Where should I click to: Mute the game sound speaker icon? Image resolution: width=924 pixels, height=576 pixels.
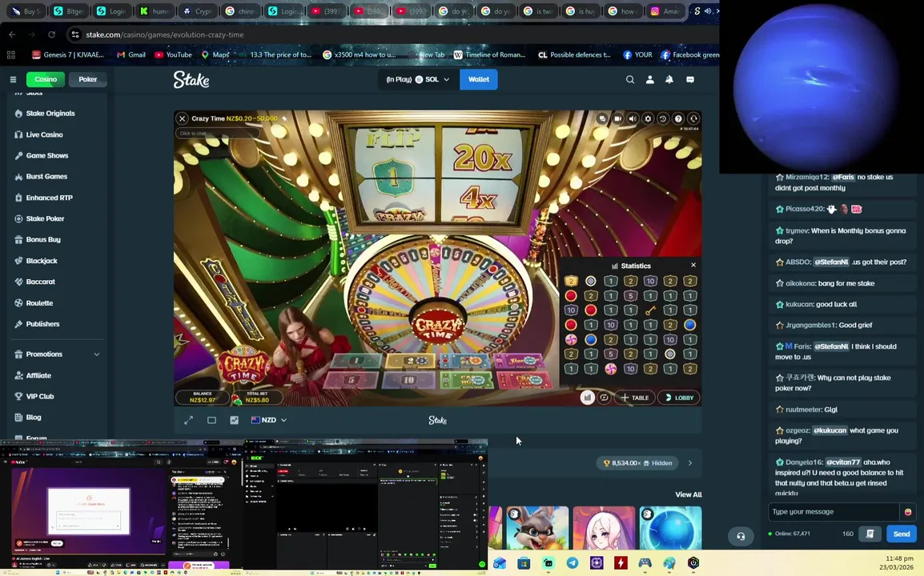(633, 118)
